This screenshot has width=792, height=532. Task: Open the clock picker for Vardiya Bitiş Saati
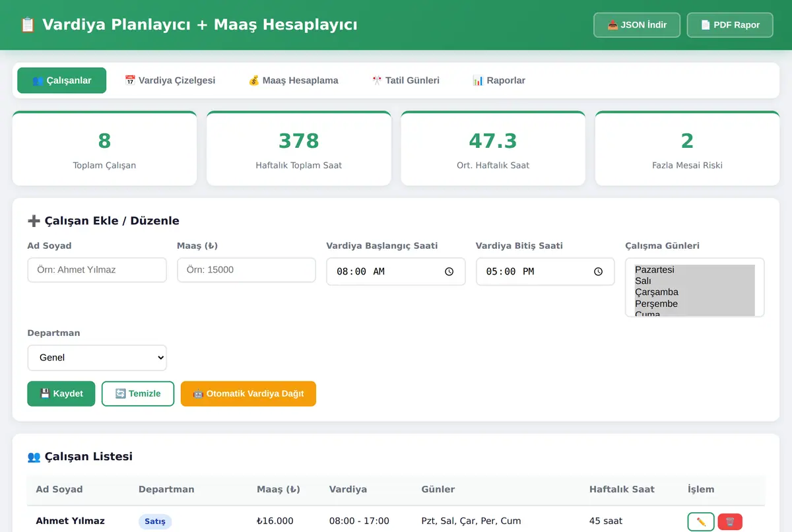[599, 271]
